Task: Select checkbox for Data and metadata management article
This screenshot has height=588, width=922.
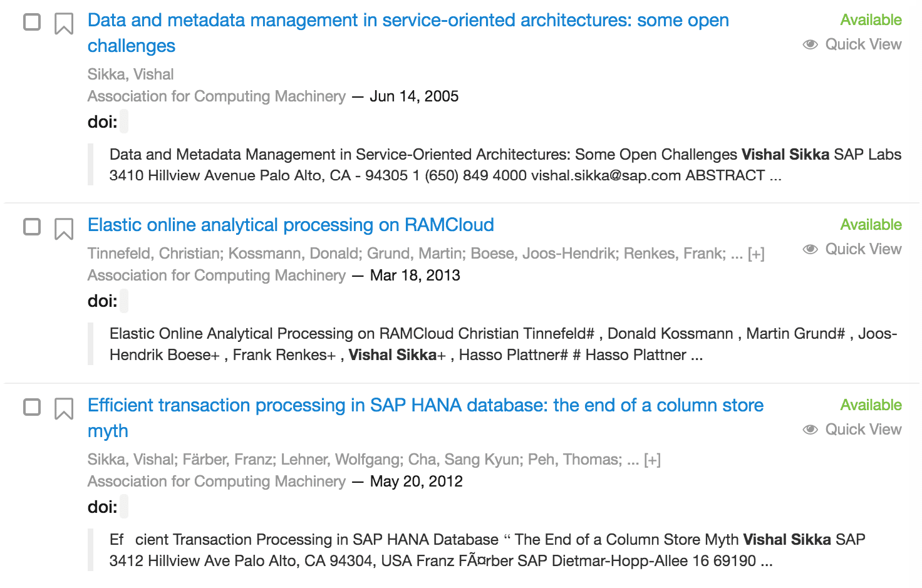Action: (x=32, y=22)
